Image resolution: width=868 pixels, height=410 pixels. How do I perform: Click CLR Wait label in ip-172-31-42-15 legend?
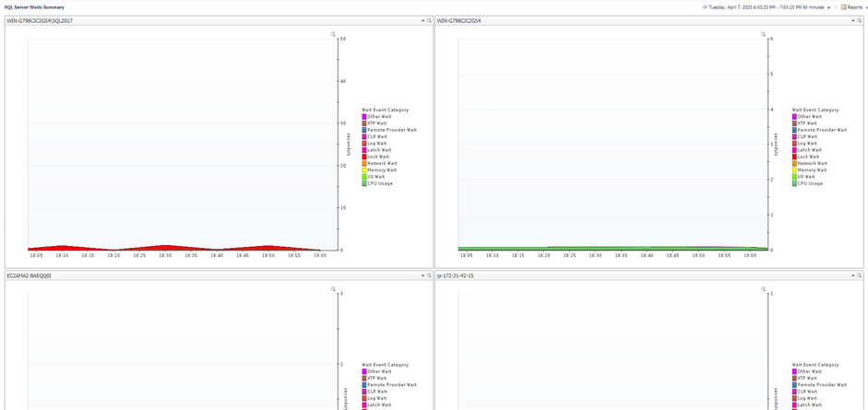[x=807, y=392]
